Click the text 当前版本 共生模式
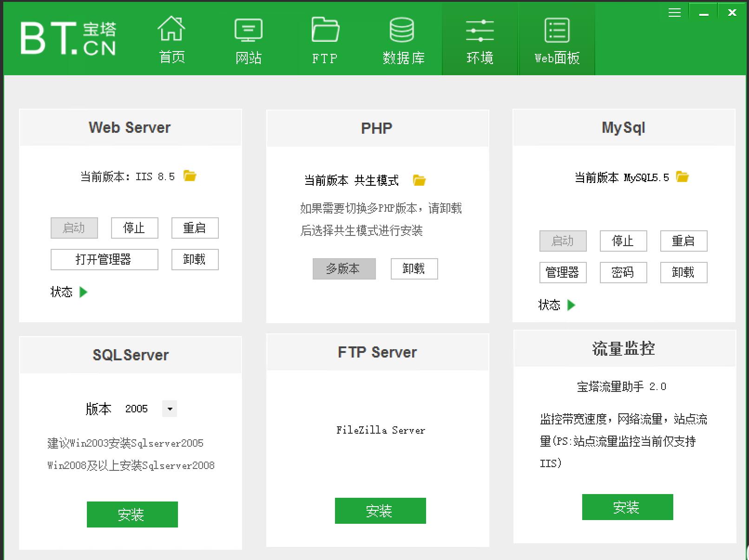Screen dimensions: 749x560 [x=351, y=181]
